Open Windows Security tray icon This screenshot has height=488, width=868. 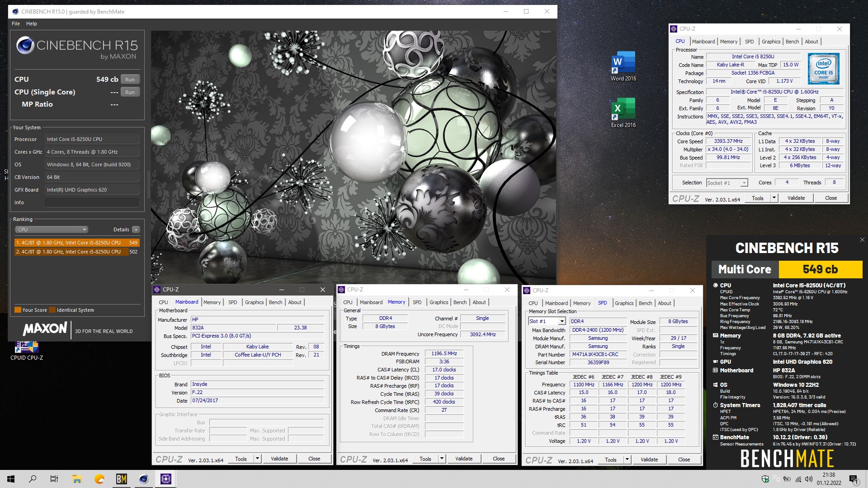(765, 479)
